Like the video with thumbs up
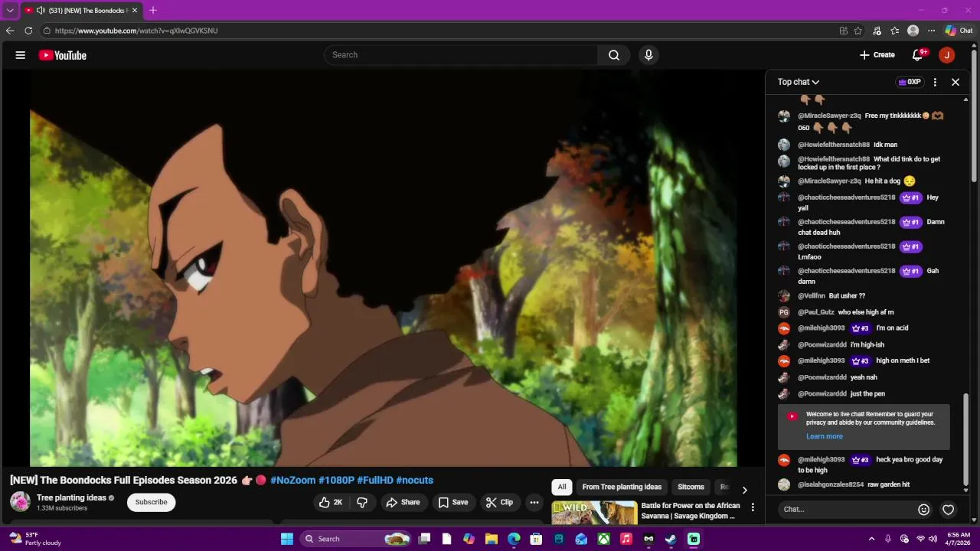The width and height of the screenshot is (980, 551). pyautogui.click(x=331, y=502)
